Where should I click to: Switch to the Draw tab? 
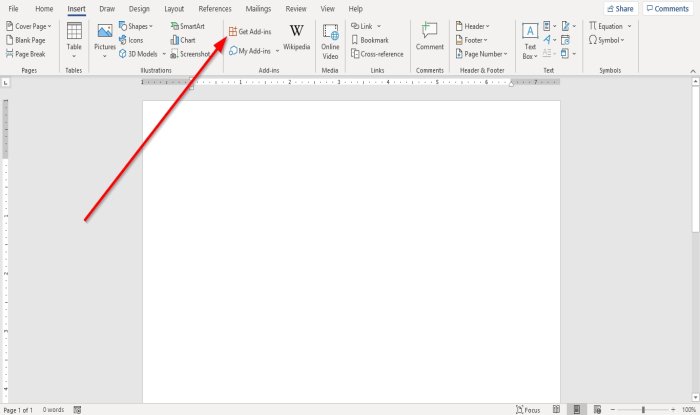[x=107, y=8]
